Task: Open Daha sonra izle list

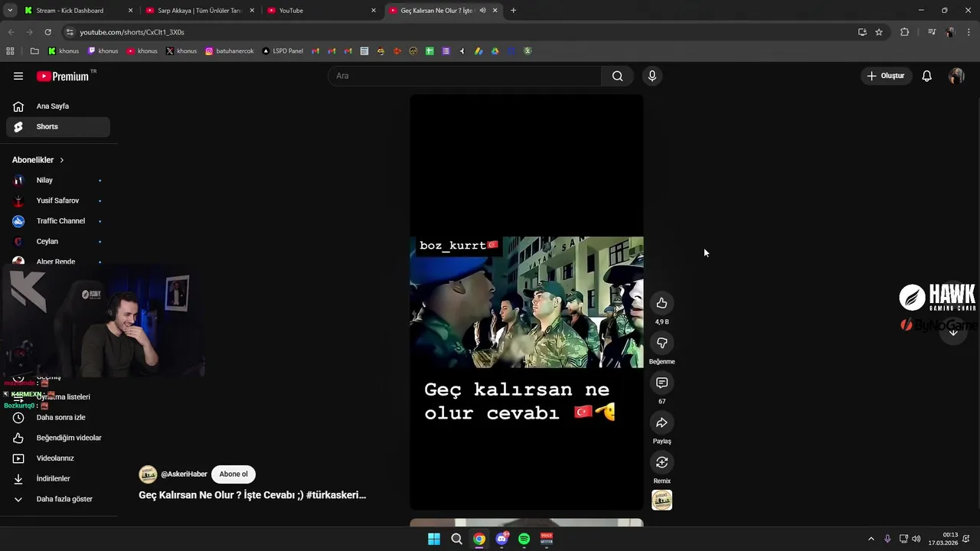Action: [x=58, y=418]
